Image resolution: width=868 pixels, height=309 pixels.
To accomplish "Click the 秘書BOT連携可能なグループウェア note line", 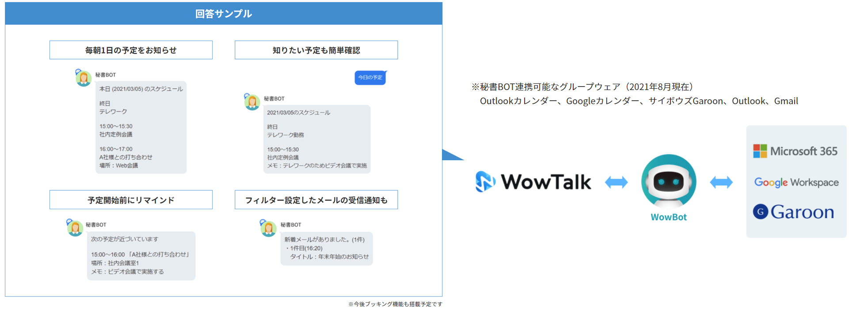I will point(584,87).
